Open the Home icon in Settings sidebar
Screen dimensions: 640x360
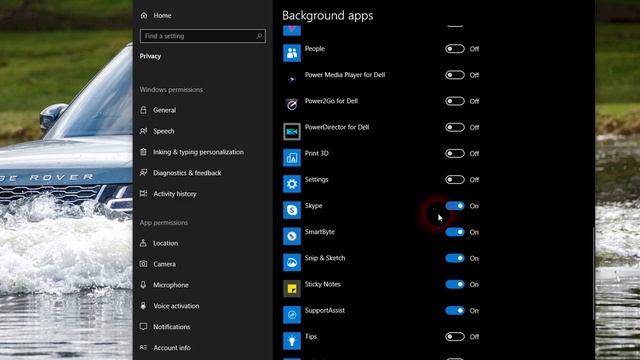144,16
